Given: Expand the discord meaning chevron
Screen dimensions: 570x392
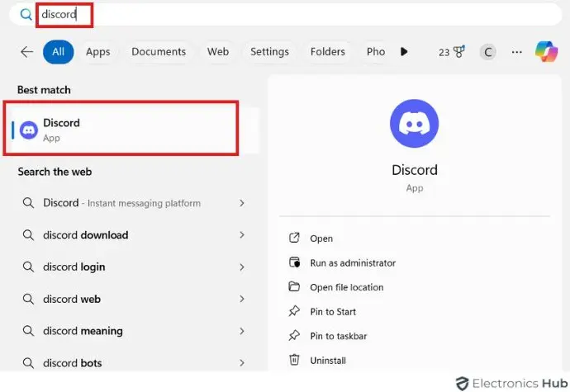Looking at the screenshot, I should pyautogui.click(x=242, y=331).
